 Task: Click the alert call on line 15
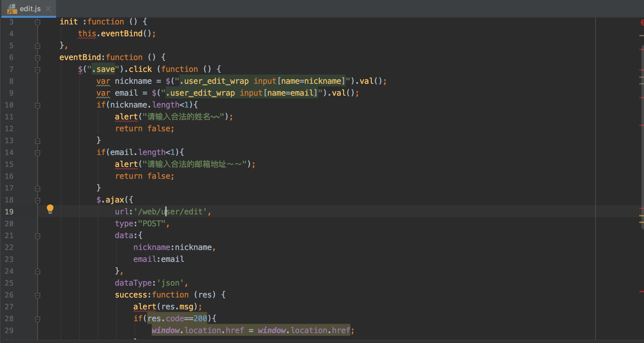coord(126,164)
